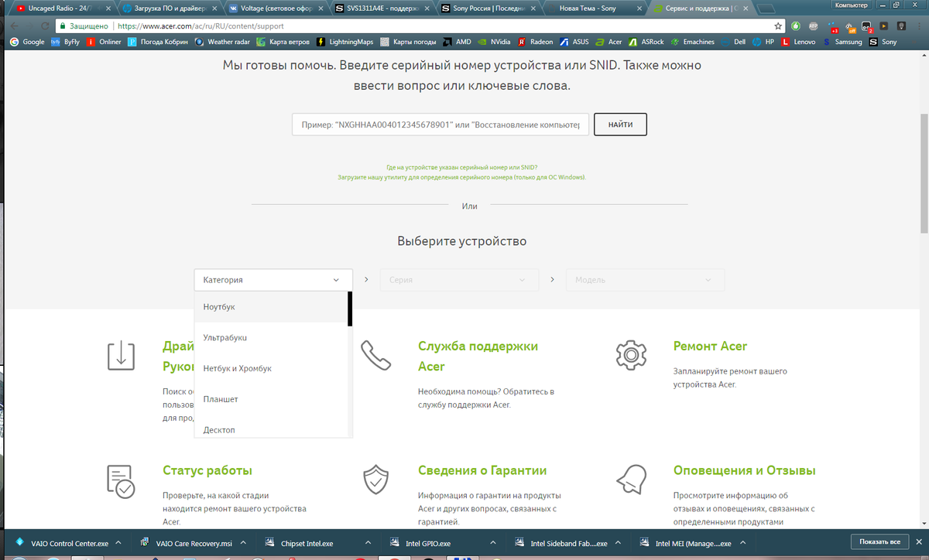Select Нетбук и Хромбук category
The width and height of the screenshot is (929, 560).
[x=271, y=369]
